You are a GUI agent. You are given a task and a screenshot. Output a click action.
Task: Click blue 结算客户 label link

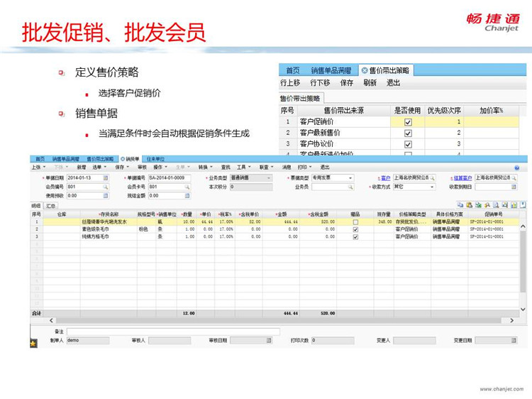point(462,178)
